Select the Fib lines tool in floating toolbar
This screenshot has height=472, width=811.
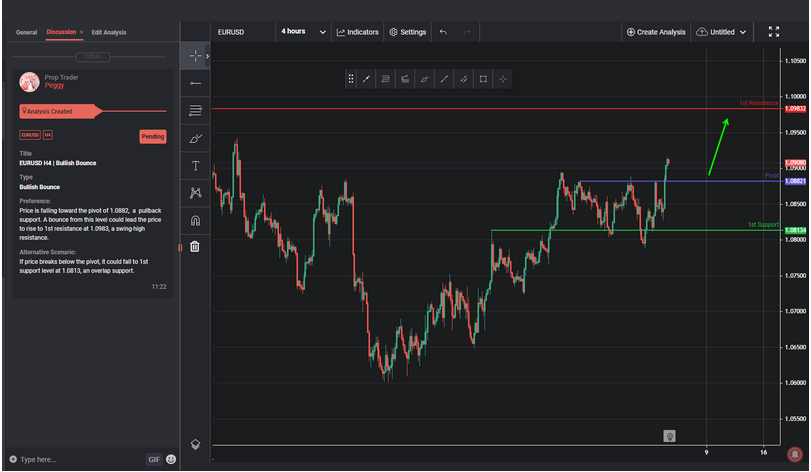pos(385,79)
